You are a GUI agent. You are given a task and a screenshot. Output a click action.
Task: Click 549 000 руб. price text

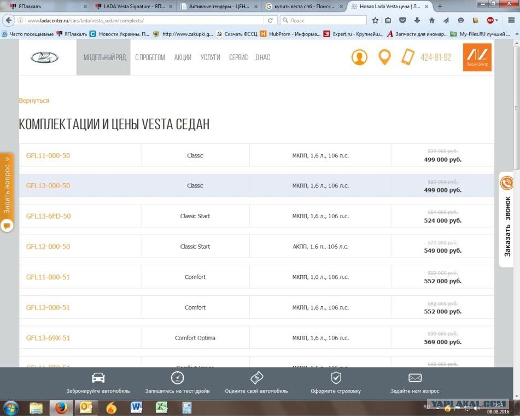pos(443,251)
